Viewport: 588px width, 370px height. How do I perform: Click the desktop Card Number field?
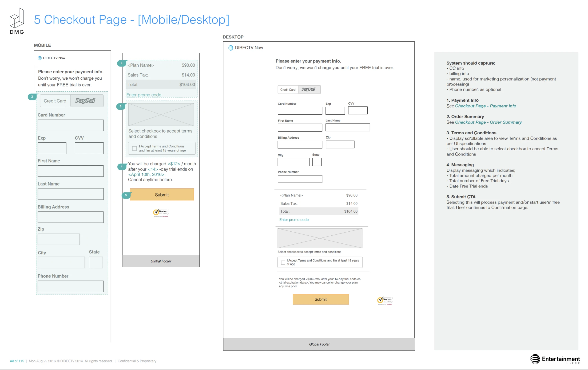[300, 111]
